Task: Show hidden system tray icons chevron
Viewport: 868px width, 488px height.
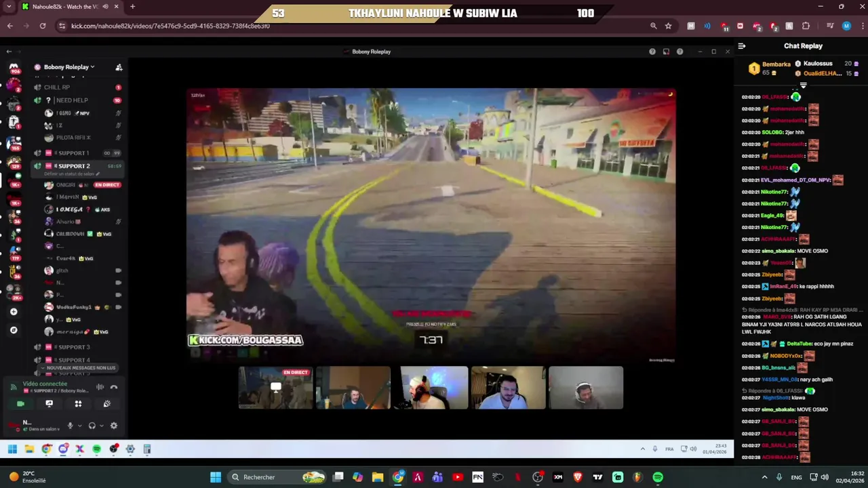Action: coord(764,477)
